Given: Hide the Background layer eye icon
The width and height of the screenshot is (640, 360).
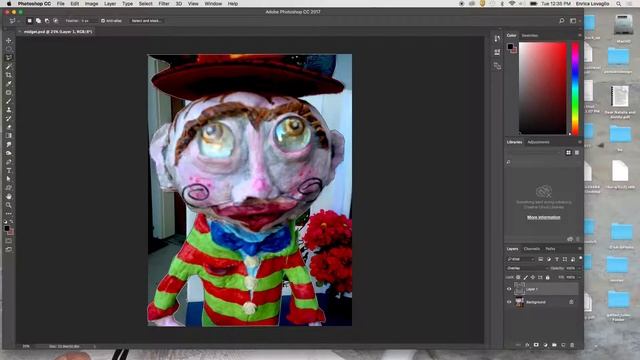Looking at the screenshot, I should [x=509, y=302].
